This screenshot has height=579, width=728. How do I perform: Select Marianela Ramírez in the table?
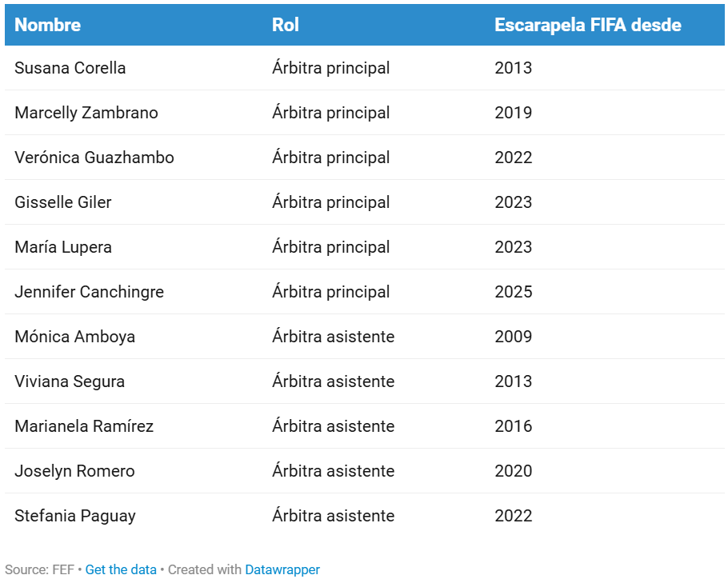(84, 426)
